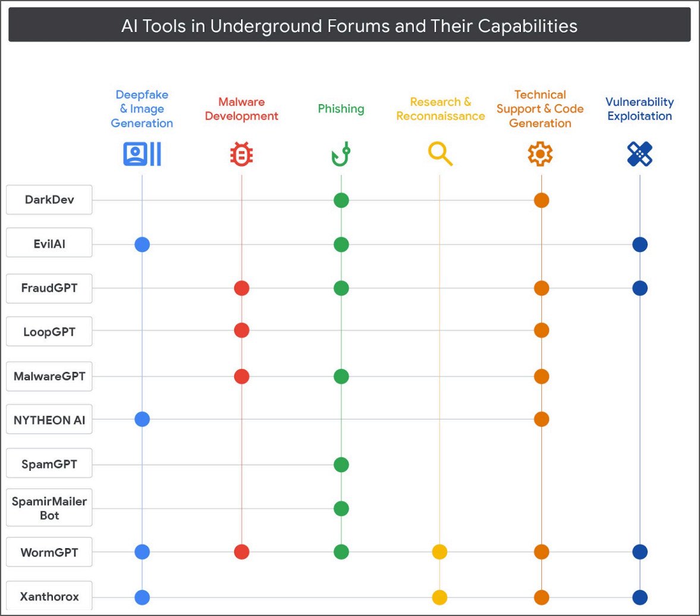Click DarkDev's green Phishing dot
This screenshot has height=616, width=700.
click(x=341, y=200)
